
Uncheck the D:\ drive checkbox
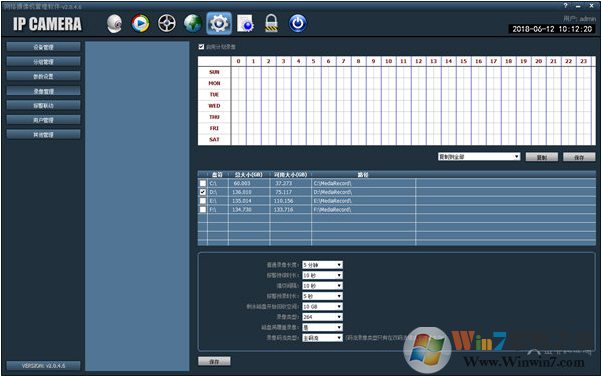pos(203,192)
